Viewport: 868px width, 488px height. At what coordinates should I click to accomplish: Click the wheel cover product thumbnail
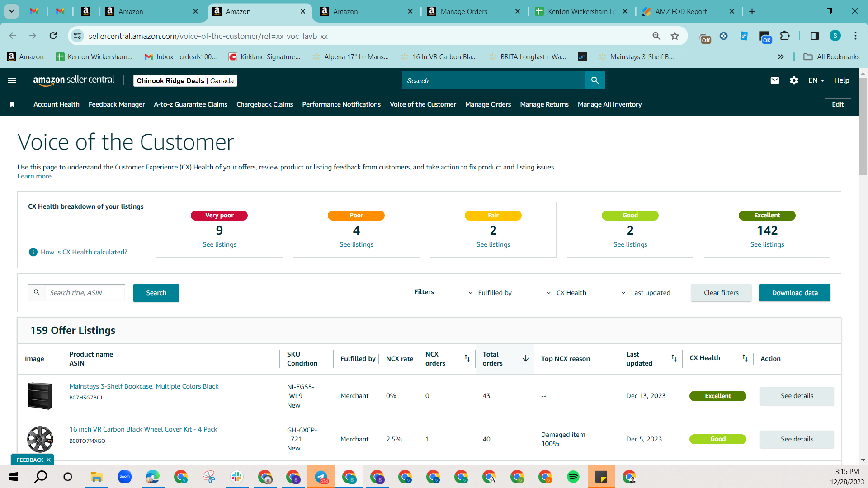tap(40, 439)
